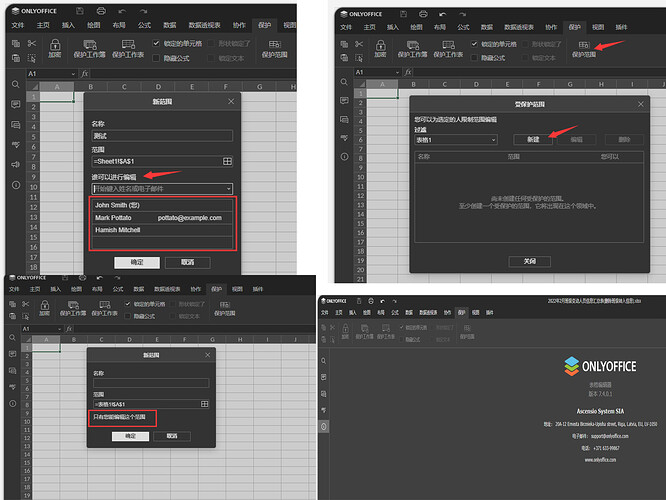Click the 名称 field containing 测试

coord(162,136)
